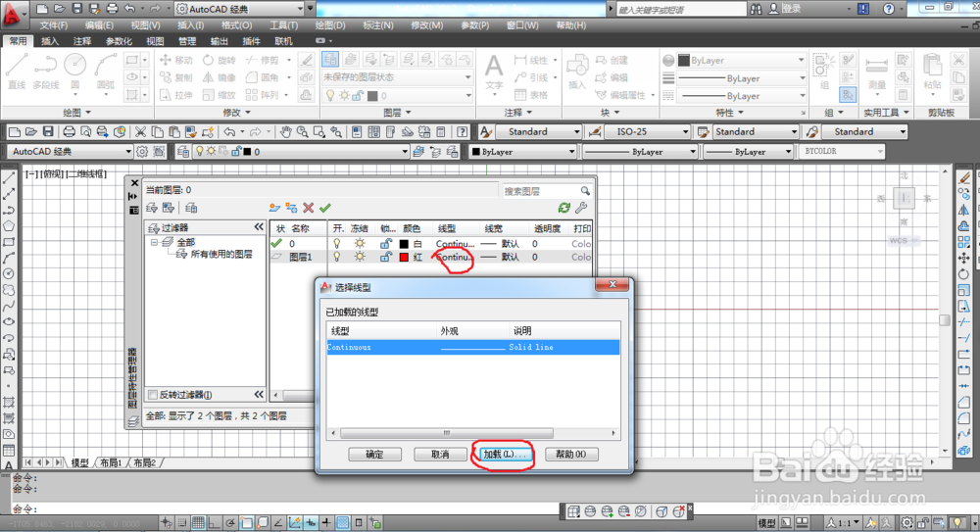Screen dimensions: 980x532
Task: Tick the 反转过滤器(I) checkbox
Action: point(153,395)
